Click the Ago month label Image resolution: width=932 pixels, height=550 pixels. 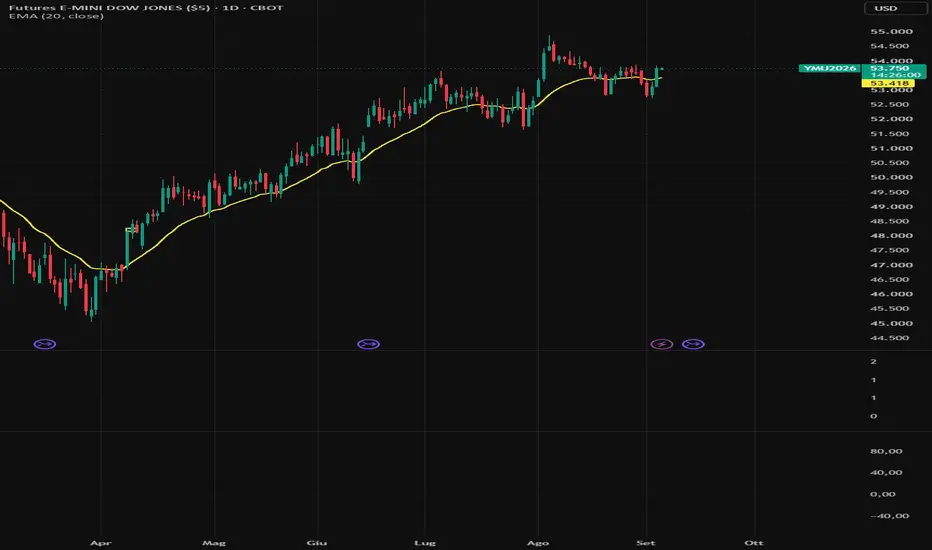[538, 542]
